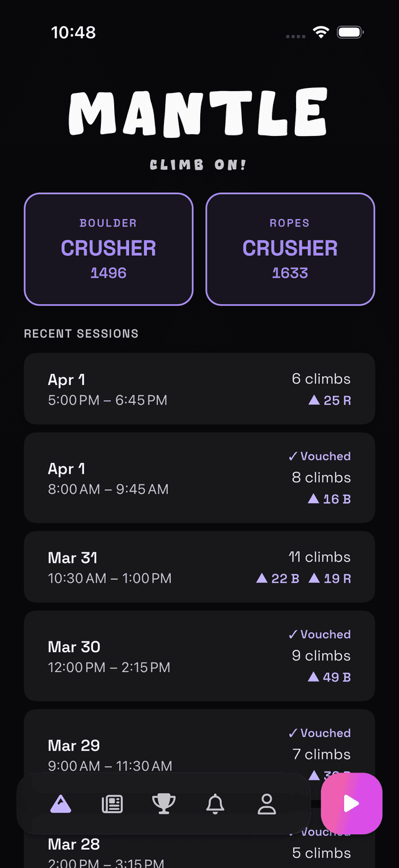Tap the RECENT SESSIONS section header
Image resolution: width=399 pixels, height=868 pixels.
[x=80, y=333]
